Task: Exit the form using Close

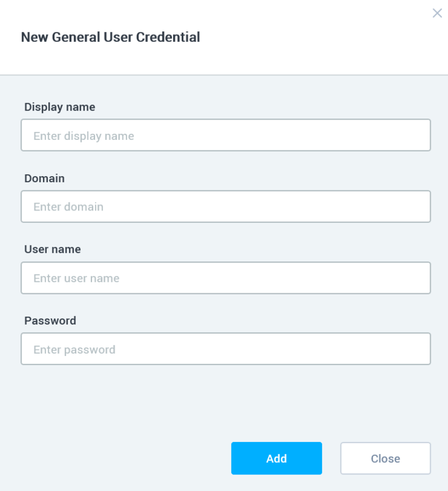Action: [x=385, y=458]
